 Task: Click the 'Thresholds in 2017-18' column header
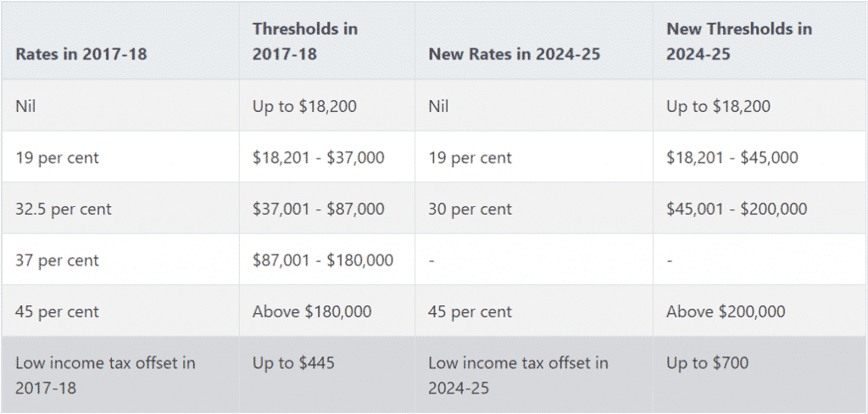305,41
